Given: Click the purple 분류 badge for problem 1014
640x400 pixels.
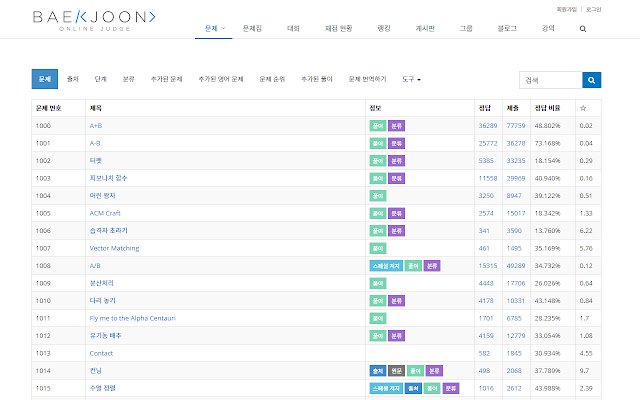Looking at the screenshot, I should [434, 371].
